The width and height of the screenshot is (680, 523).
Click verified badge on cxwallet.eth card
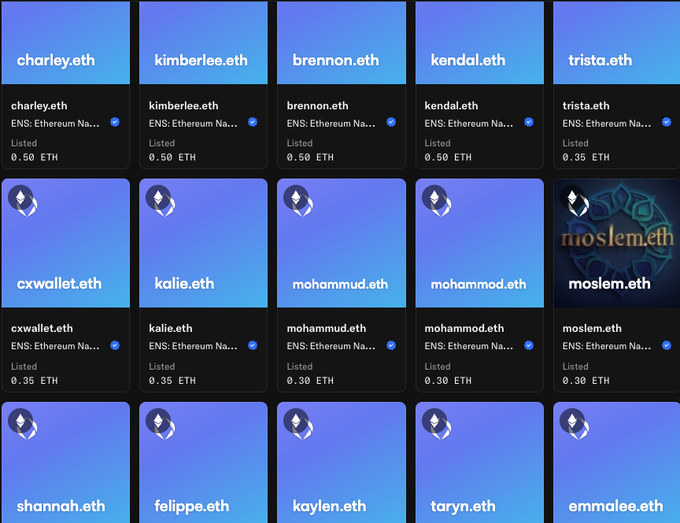pos(115,346)
